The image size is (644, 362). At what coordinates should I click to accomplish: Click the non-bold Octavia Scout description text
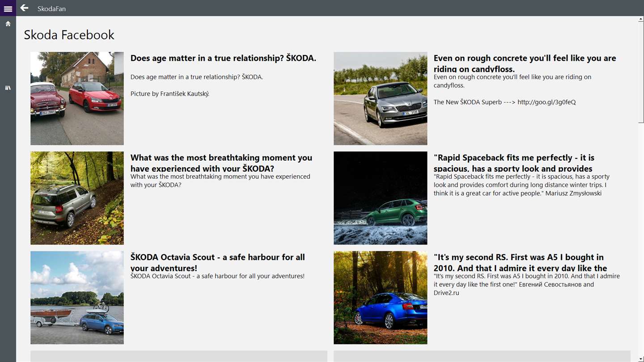(217, 276)
